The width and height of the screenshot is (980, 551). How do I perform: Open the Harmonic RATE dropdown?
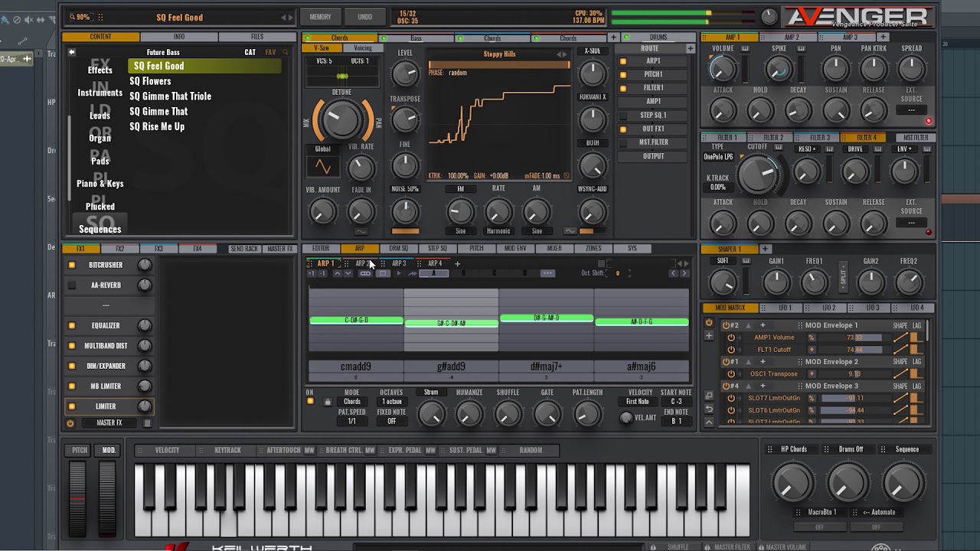point(498,231)
